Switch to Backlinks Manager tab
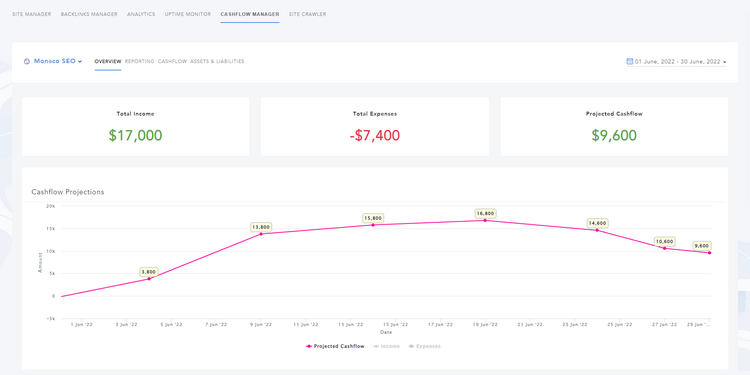 tap(89, 14)
